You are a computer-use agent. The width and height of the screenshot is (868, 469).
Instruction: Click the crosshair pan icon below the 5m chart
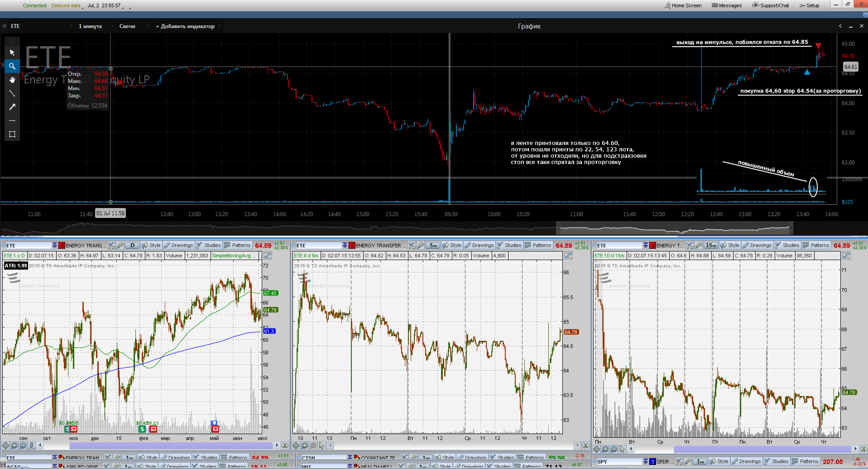click(x=296, y=445)
